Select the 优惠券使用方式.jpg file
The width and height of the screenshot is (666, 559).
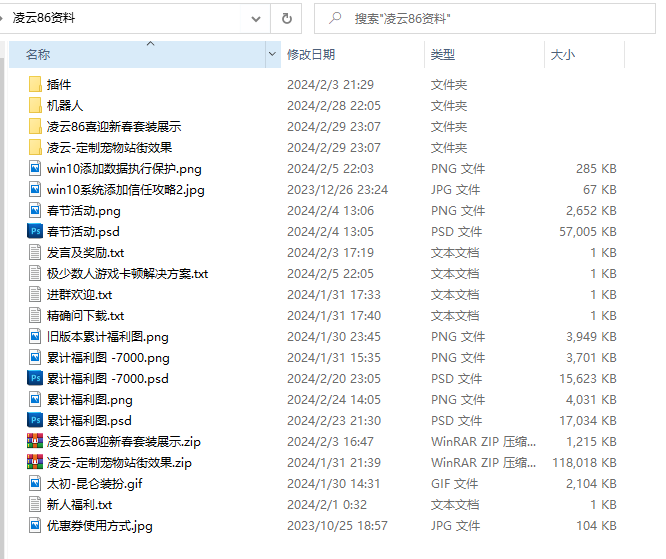[99, 526]
